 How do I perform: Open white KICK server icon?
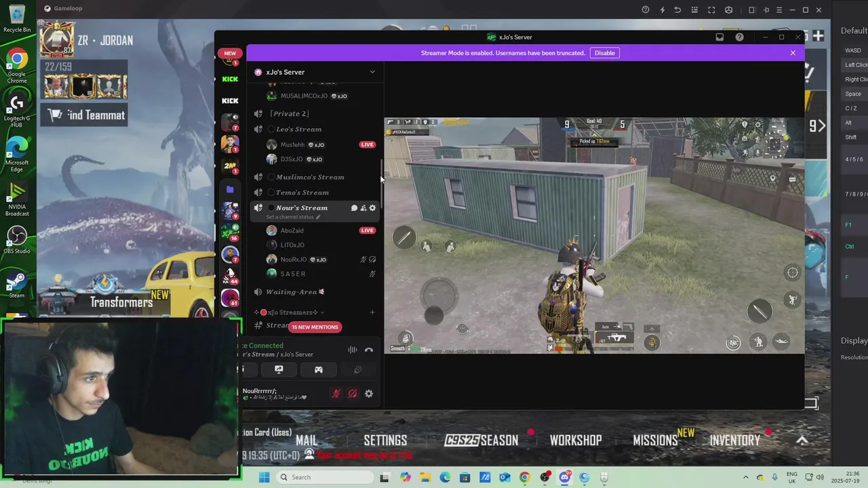point(230,100)
